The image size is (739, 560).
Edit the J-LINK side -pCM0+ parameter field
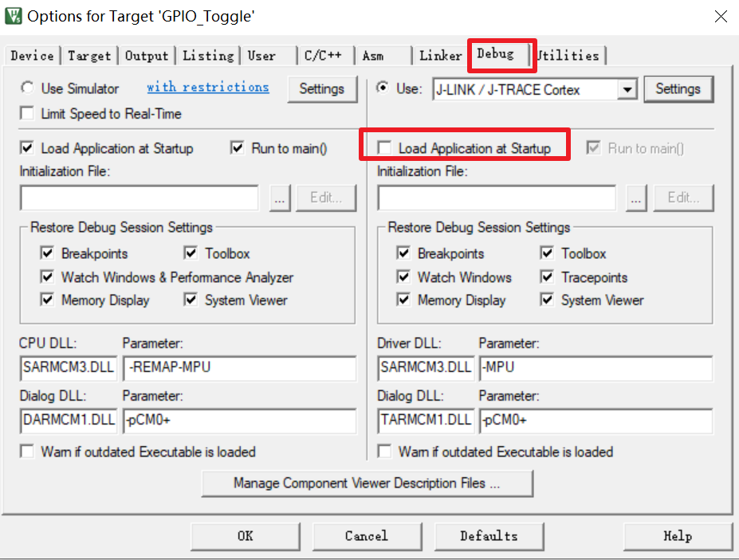[x=596, y=420]
